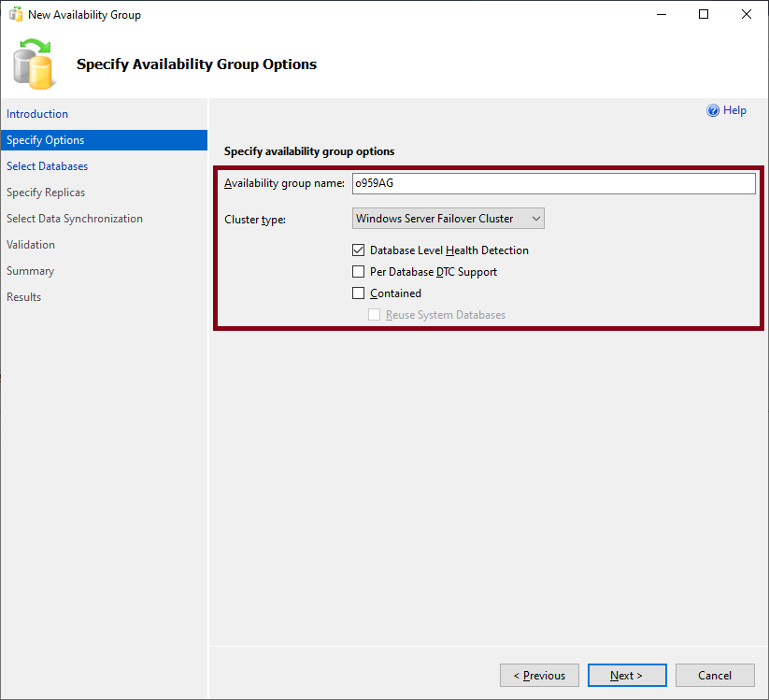Image resolution: width=769 pixels, height=700 pixels.
Task: Select the Validation step
Action: point(31,245)
